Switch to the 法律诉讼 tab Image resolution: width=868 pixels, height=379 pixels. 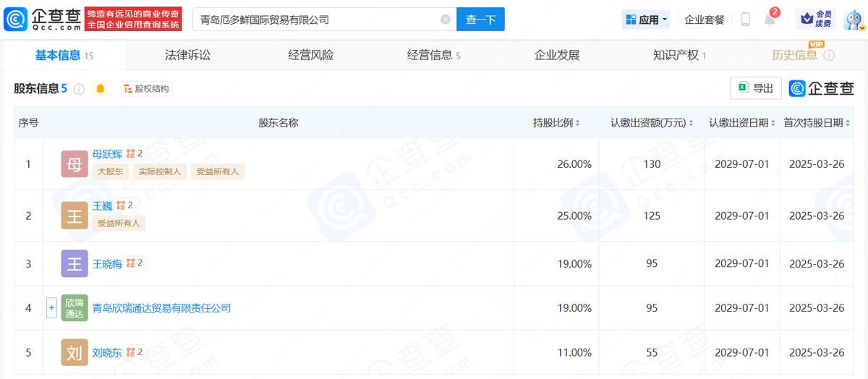187,55
